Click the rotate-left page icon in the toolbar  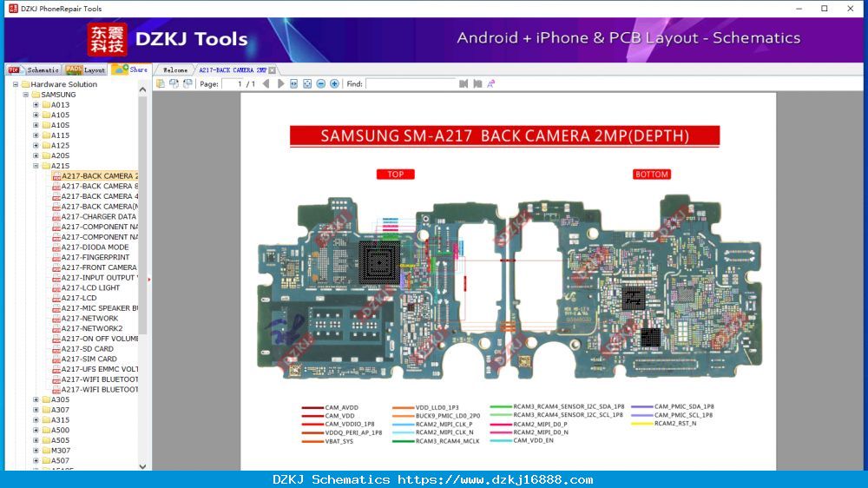174,83
